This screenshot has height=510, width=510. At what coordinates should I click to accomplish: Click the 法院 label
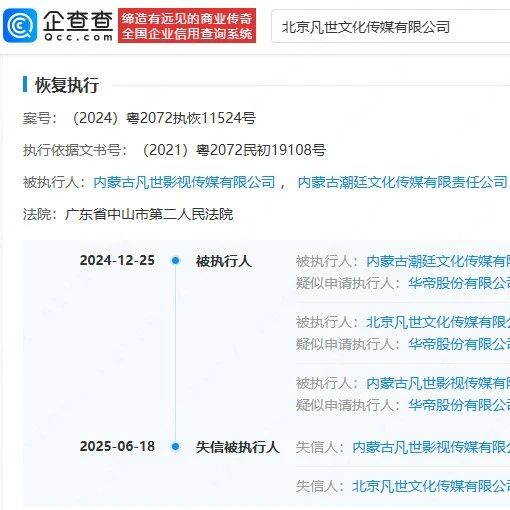(40, 214)
